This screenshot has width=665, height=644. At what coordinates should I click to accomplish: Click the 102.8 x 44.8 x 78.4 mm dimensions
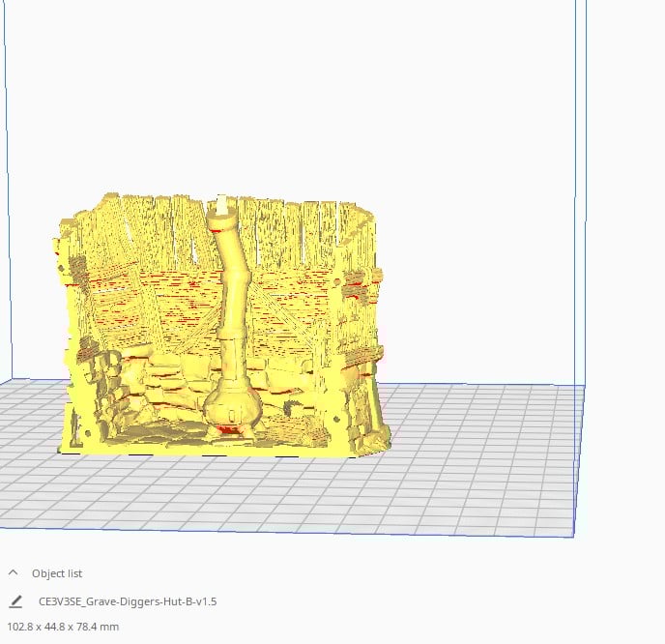(x=63, y=627)
